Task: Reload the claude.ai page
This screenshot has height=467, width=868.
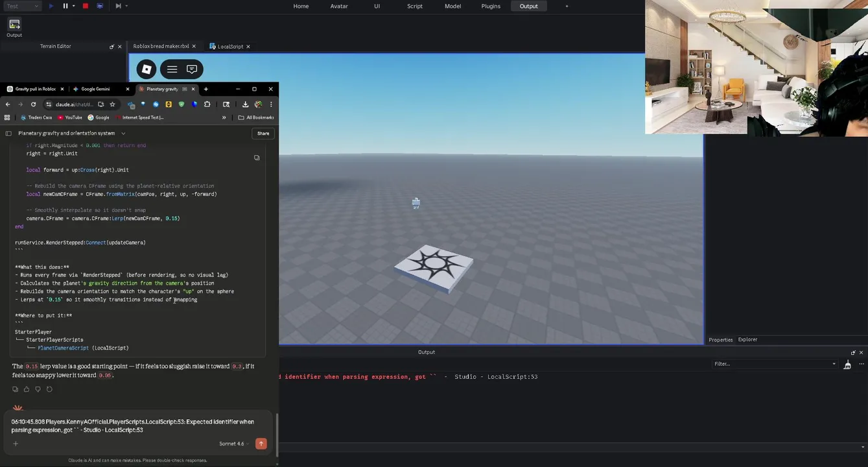Action: coord(33,104)
